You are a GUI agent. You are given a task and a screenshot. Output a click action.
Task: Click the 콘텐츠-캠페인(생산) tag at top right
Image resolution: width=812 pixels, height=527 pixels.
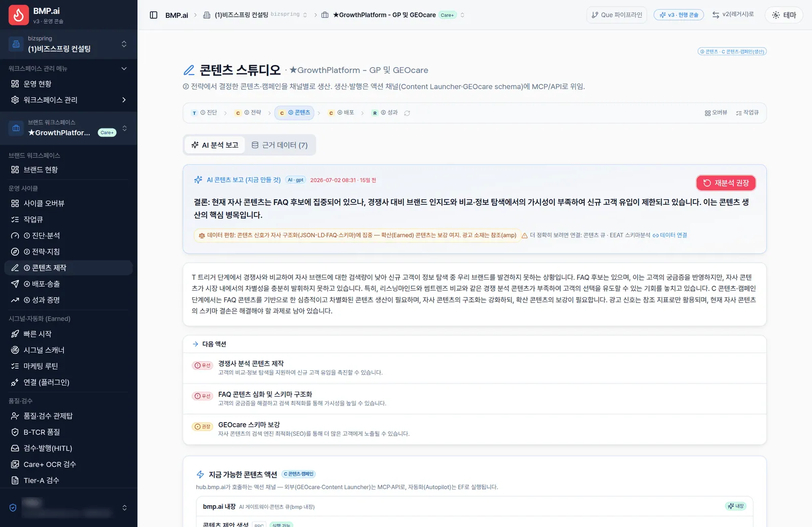(x=732, y=51)
